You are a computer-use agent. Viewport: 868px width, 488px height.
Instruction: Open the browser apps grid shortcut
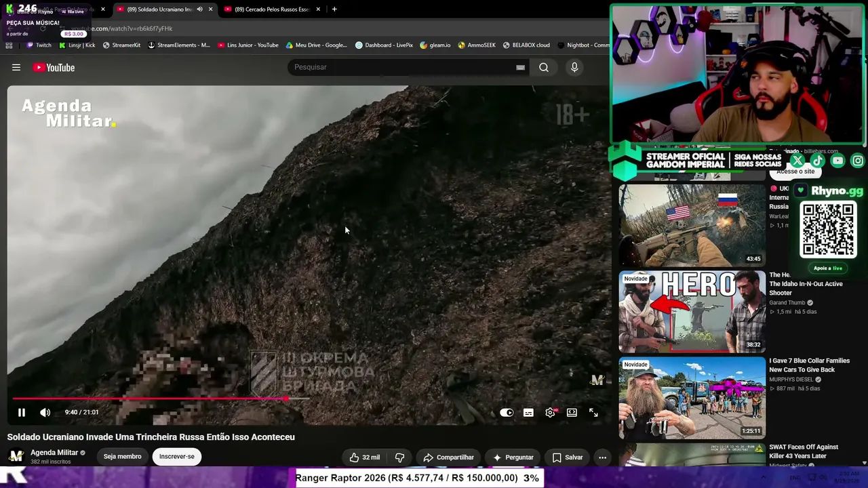[x=9, y=45]
